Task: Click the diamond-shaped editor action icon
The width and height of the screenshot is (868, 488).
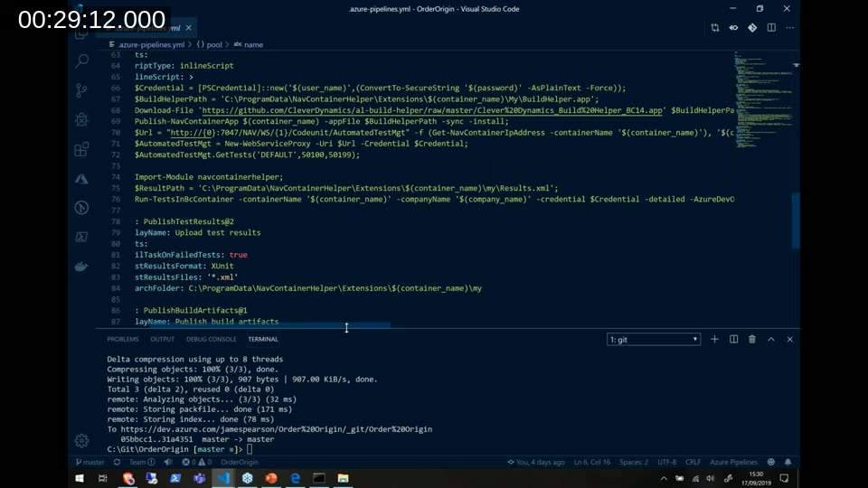Action: point(752,28)
